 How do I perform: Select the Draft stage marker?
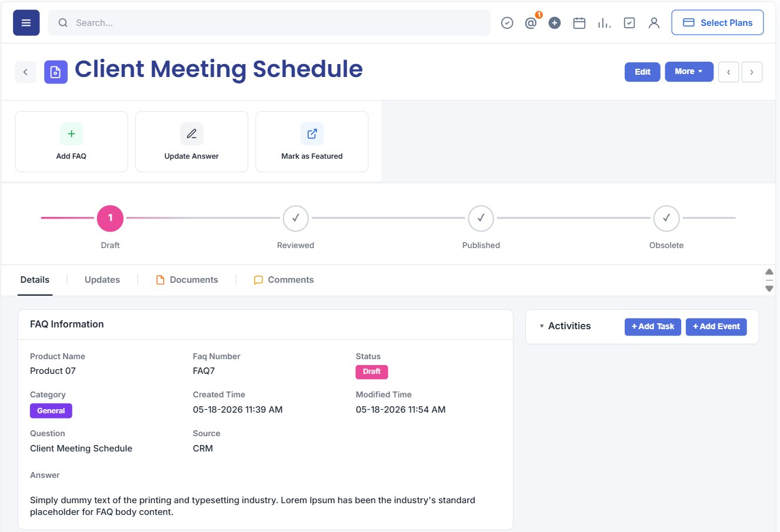click(x=110, y=218)
